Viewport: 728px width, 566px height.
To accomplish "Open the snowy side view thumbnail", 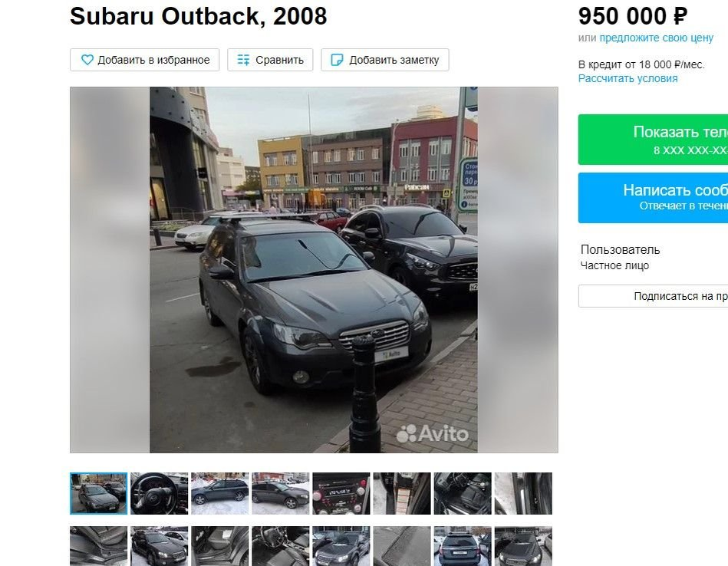I will point(220,494).
